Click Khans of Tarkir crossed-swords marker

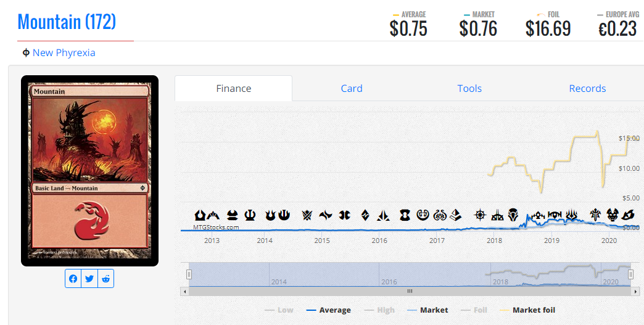click(x=307, y=215)
